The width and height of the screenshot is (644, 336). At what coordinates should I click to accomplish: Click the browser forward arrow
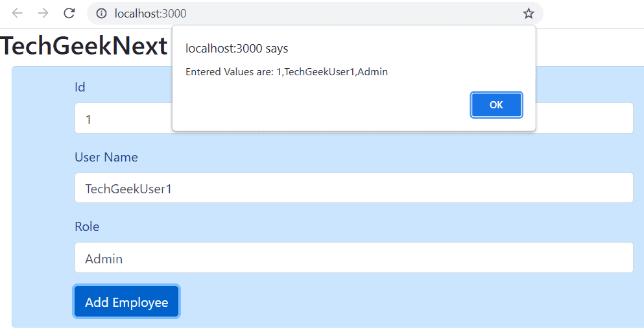tap(43, 13)
